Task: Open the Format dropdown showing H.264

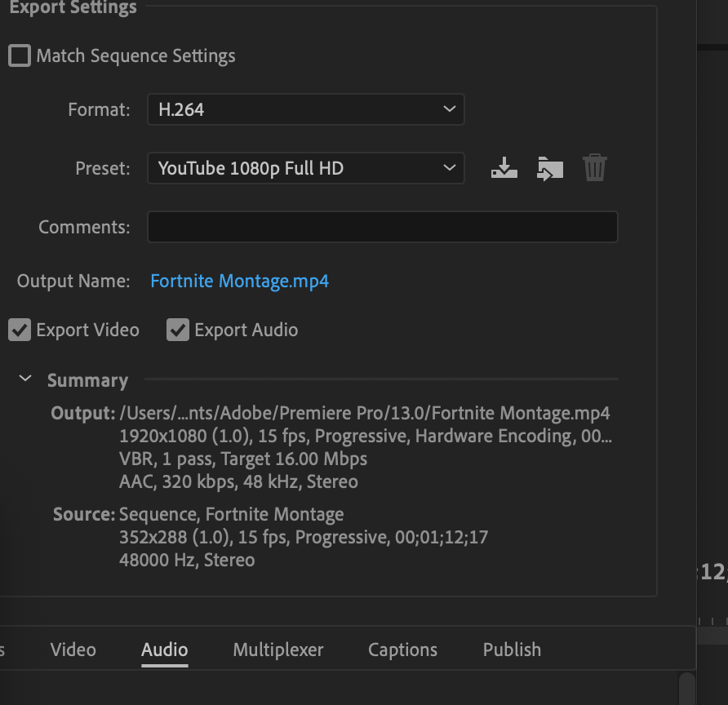Action: (x=305, y=109)
